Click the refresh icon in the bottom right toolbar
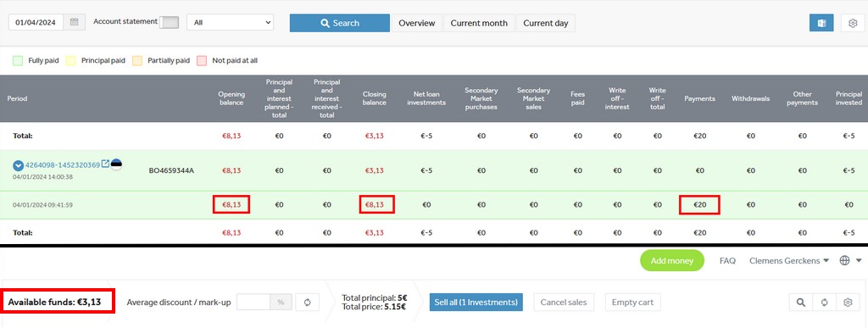This screenshot has height=328, width=868. pos(824,303)
